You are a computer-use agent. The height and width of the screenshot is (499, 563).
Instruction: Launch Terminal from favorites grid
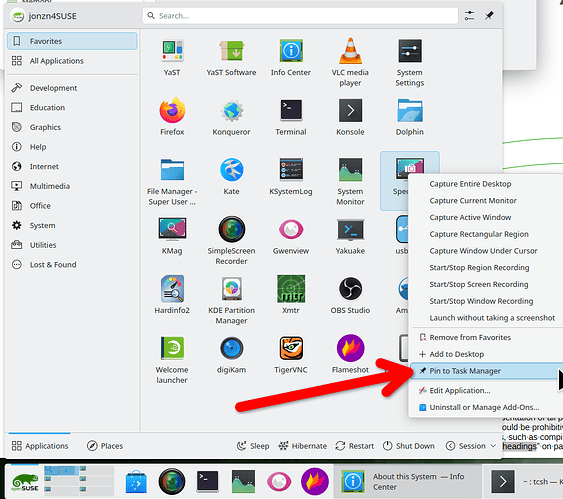click(291, 117)
